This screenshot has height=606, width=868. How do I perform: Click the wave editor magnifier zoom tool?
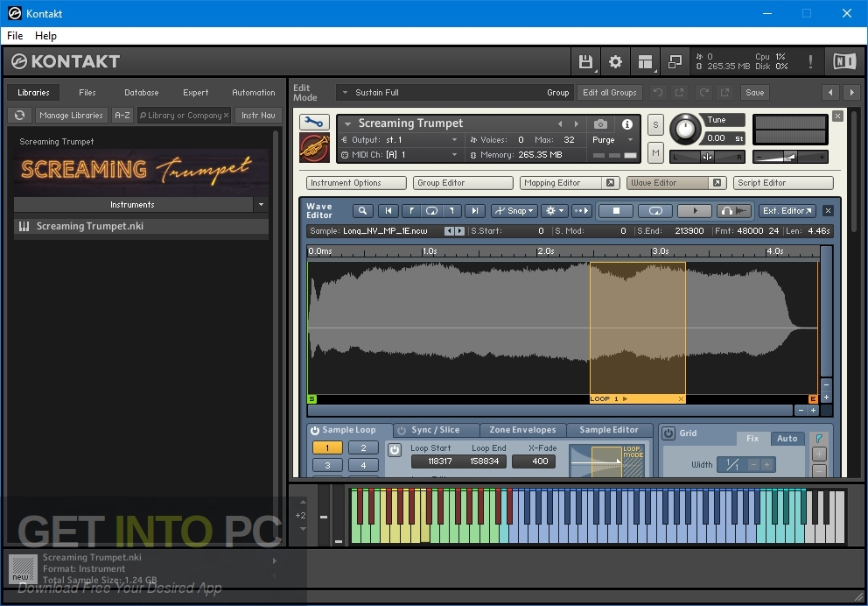(362, 211)
